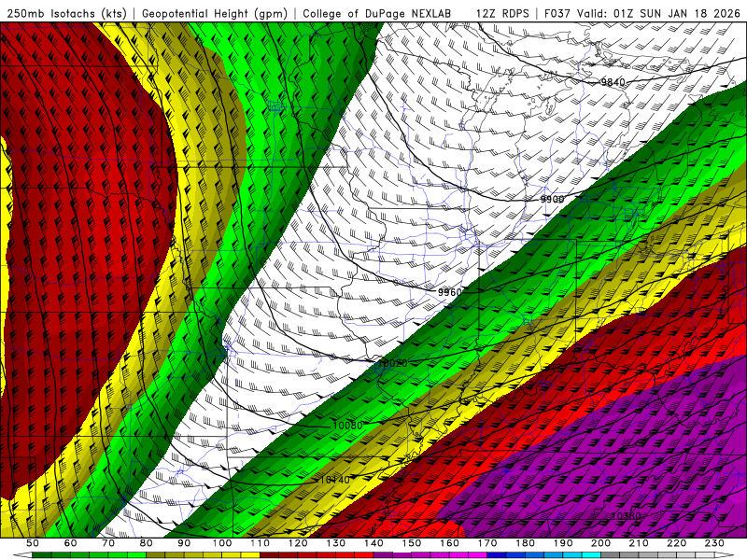Click the 'Geopotential Height (gpm)' title text
This screenshot has height=560, width=747.
coord(215,13)
